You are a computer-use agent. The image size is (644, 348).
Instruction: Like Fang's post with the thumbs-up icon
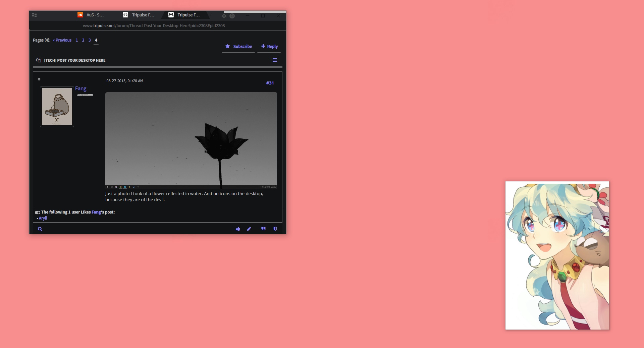[238, 229]
